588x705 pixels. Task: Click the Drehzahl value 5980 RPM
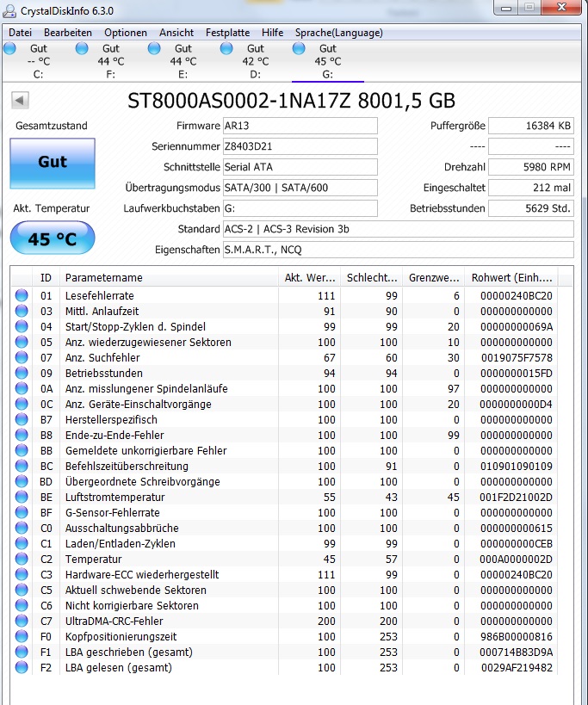click(531, 167)
